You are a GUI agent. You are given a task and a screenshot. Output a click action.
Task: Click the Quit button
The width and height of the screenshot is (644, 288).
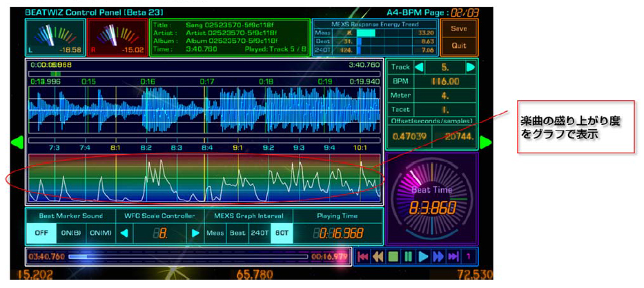point(459,46)
